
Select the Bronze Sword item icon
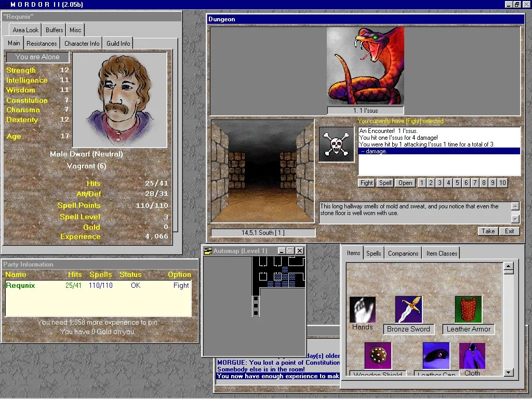pyautogui.click(x=408, y=310)
